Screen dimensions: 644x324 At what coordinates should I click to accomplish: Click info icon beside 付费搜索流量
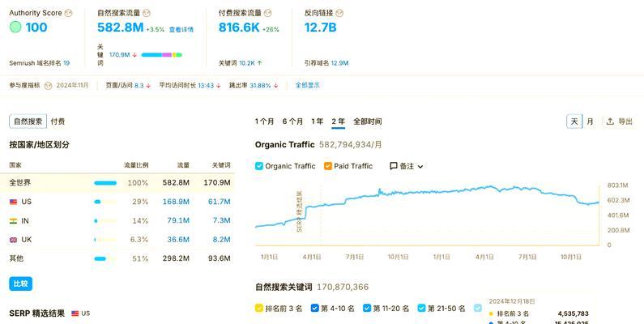pyautogui.click(x=268, y=13)
